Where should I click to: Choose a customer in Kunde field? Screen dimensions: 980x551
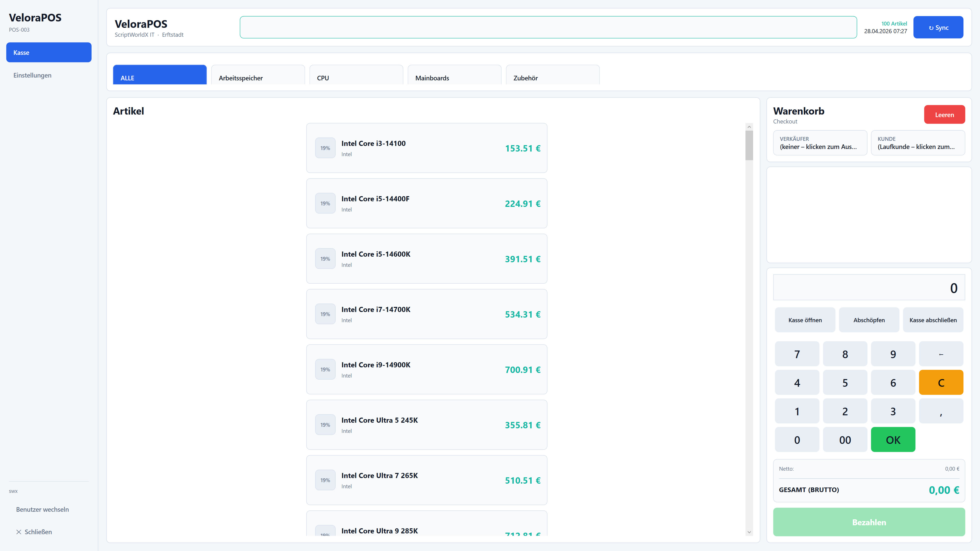[918, 143]
